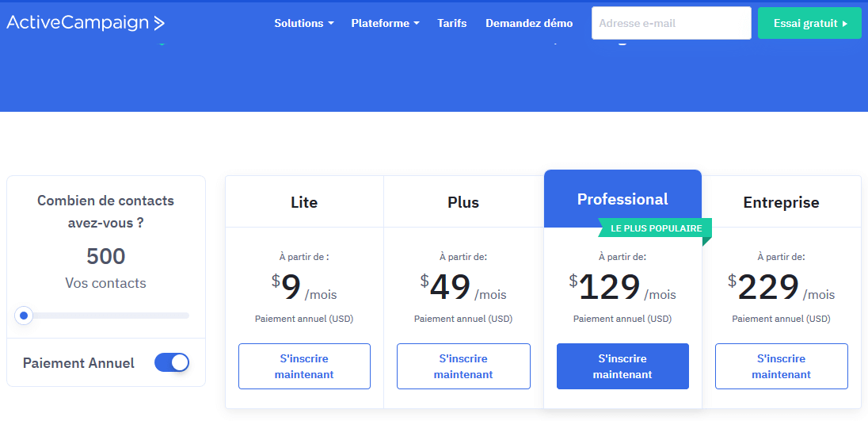Sign up for the Lite plan
Viewport: 868px width, 421px height.
point(304,366)
